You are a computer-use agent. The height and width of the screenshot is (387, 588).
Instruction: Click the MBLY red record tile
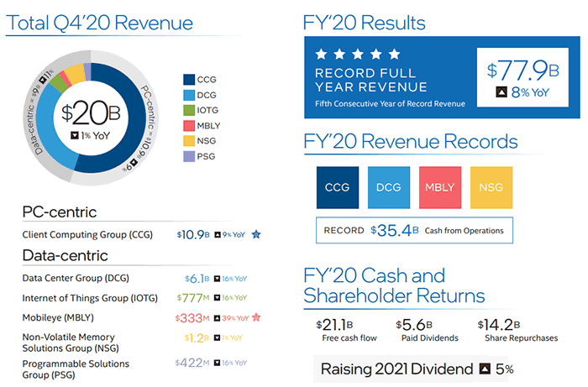point(440,187)
